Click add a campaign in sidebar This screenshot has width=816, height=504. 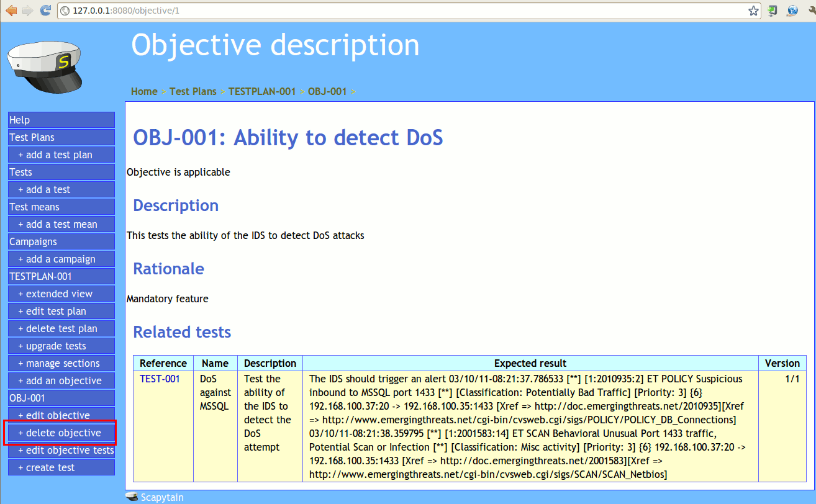tap(61, 259)
